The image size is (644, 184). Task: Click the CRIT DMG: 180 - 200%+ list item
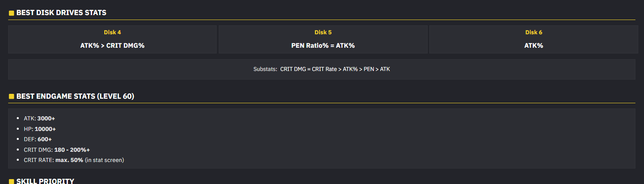coord(57,150)
